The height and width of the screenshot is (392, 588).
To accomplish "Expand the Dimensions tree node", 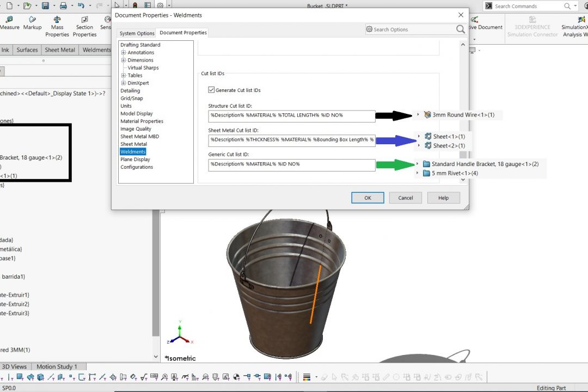I will pyautogui.click(x=124, y=60).
